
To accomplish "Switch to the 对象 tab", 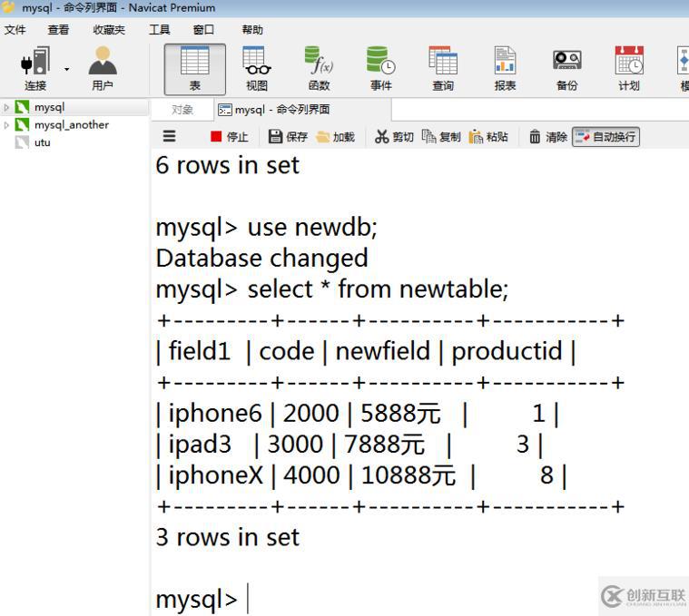I will 182,110.
